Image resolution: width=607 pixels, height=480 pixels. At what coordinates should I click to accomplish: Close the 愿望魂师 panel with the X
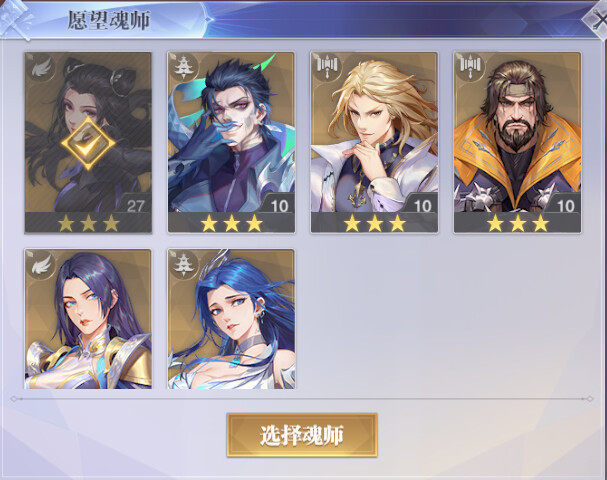tap(596, 20)
